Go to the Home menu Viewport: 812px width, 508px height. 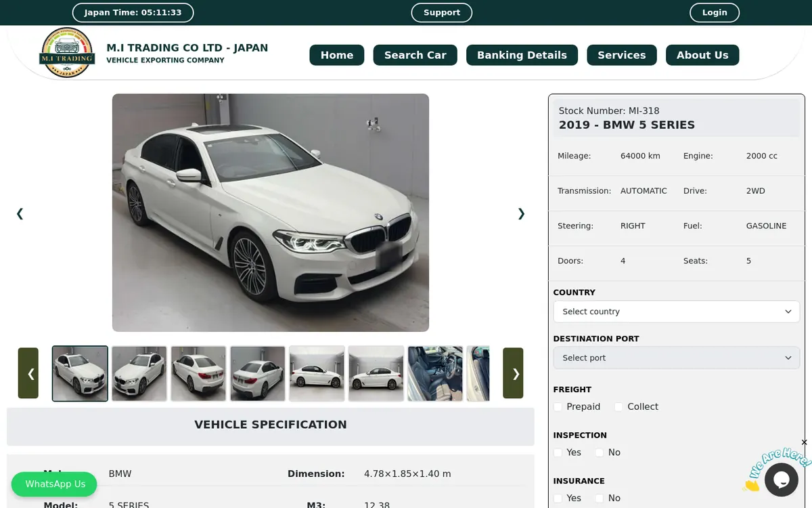pyautogui.click(x=337, y=55)
